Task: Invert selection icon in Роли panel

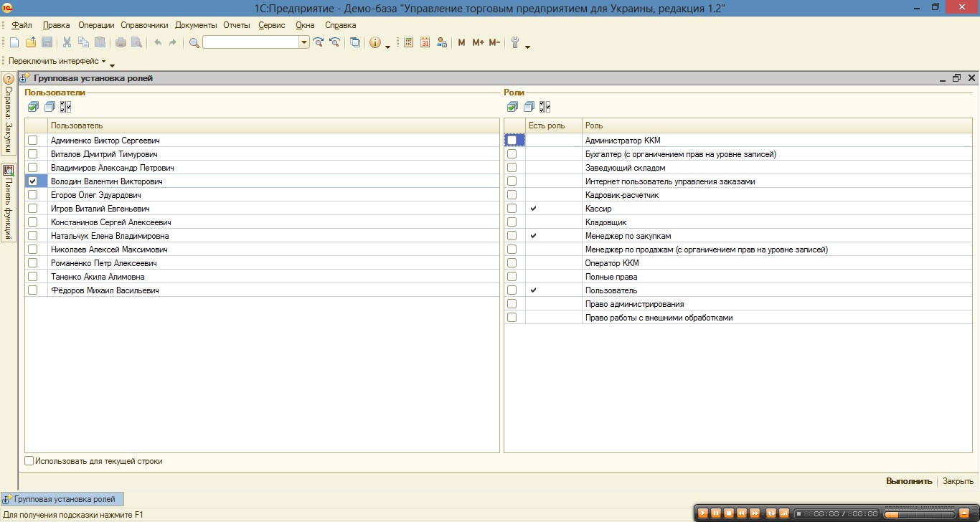Action: [545, 107]
